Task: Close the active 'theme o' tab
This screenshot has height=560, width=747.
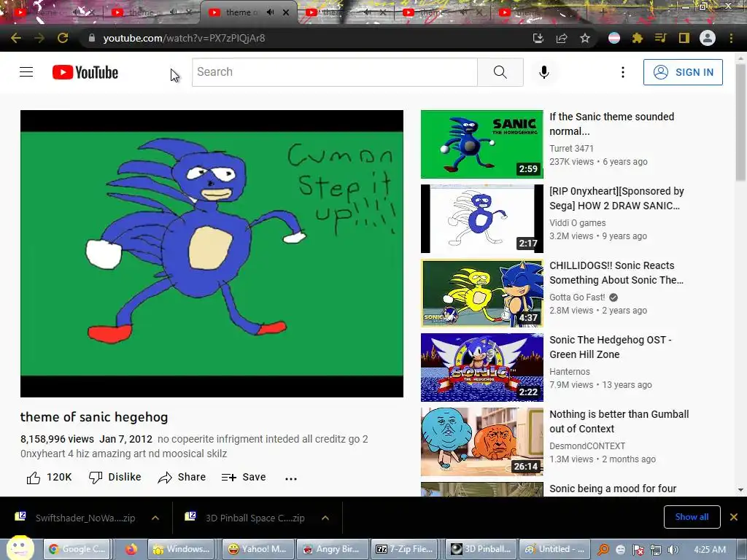Action: [286, 12]
